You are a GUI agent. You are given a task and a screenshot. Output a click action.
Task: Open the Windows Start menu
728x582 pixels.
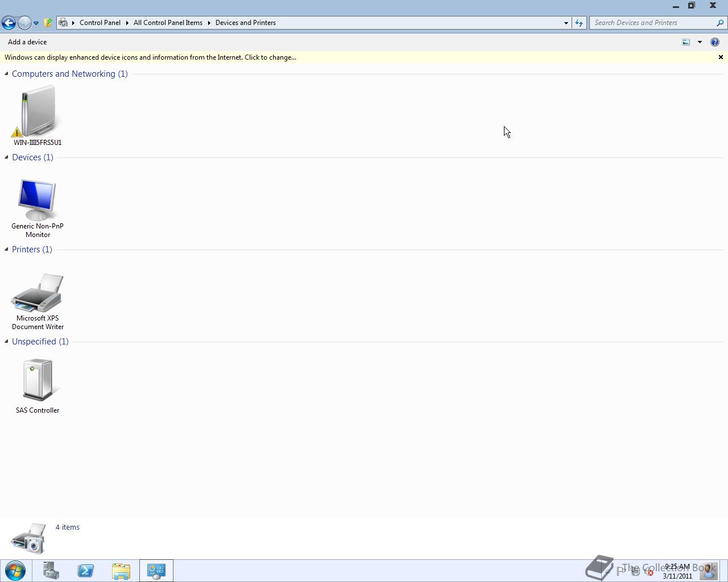point(15,571)
